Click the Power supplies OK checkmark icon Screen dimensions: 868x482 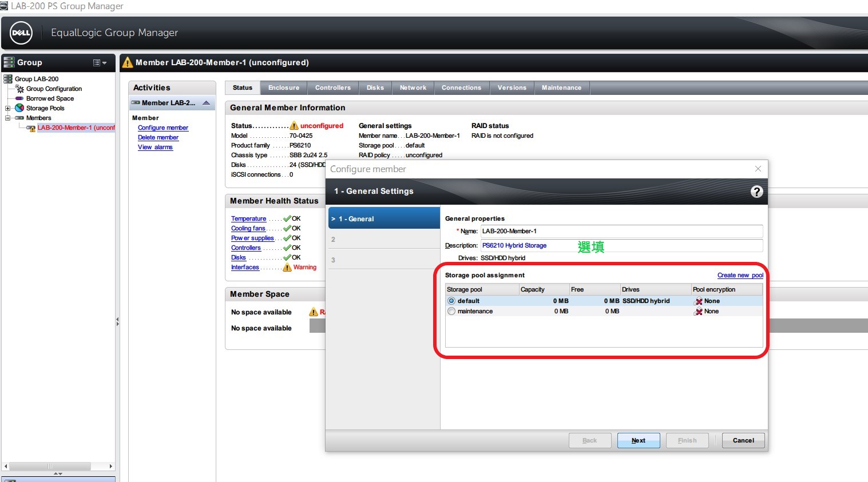[287, 238]
